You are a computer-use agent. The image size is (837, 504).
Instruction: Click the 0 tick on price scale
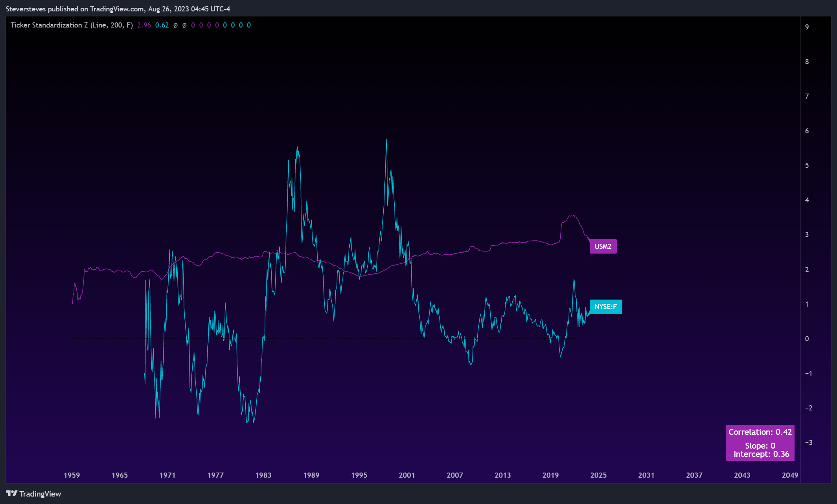click(807, 339)
